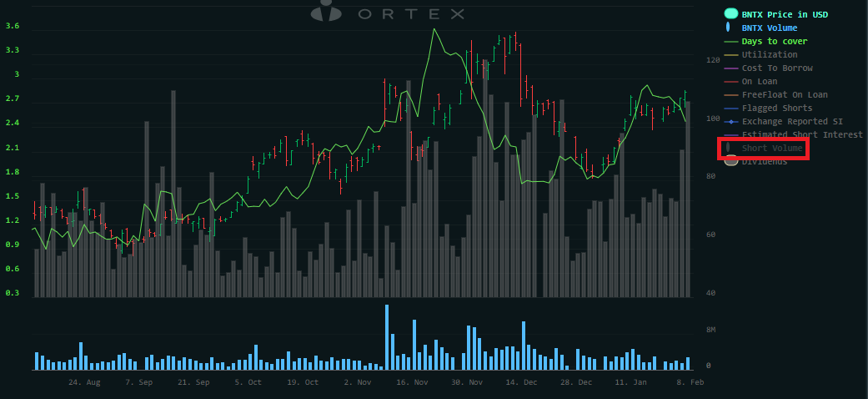The width and height of the screenshot is (868, 399).
Task: Enable the Cost To Borrow series
Action: coord(777,68)
